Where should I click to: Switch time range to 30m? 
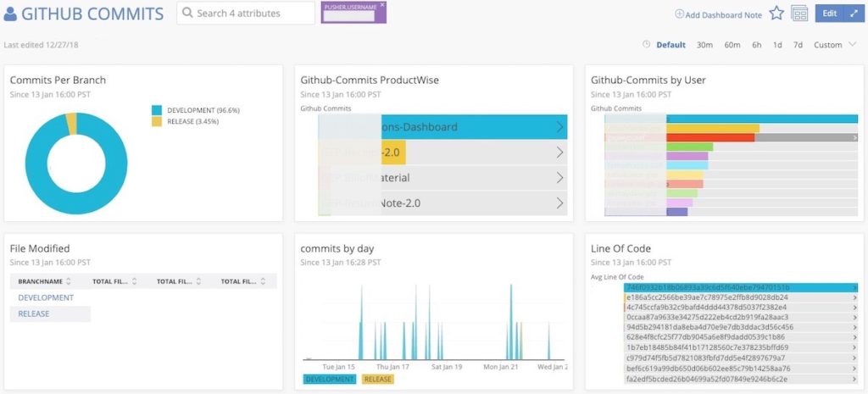tap(704, 45)
